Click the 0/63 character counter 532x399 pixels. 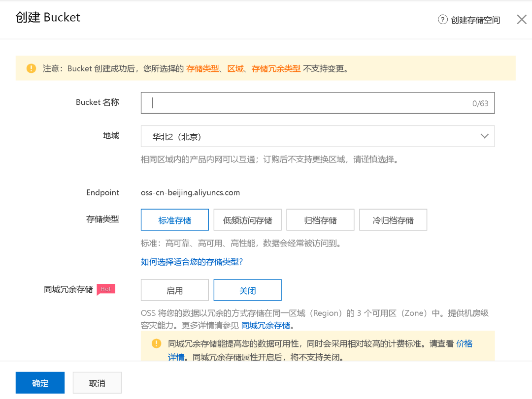(480, 103)
